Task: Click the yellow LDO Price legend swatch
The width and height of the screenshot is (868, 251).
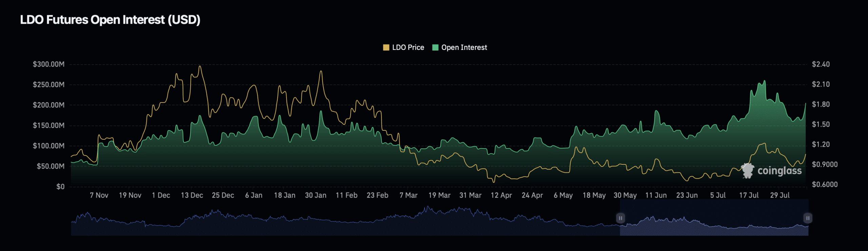Action: [x=386, y=48]
